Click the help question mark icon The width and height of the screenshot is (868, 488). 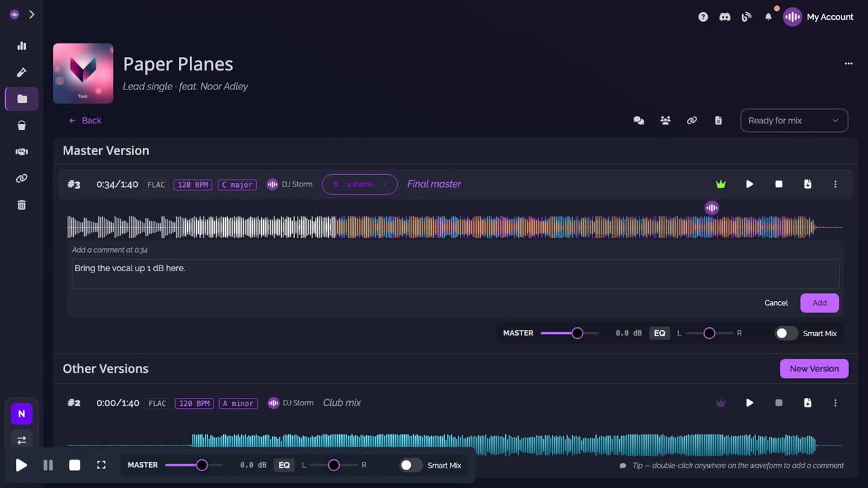tap(703, 17)
